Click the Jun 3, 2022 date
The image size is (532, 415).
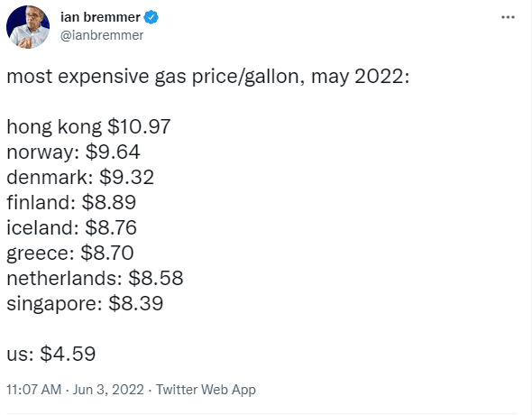[x=108, y=390]
